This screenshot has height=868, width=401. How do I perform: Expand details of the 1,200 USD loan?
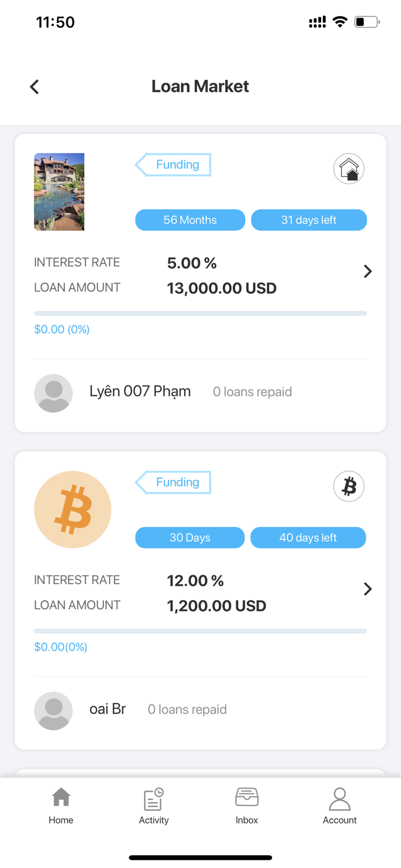coord(367,589)
